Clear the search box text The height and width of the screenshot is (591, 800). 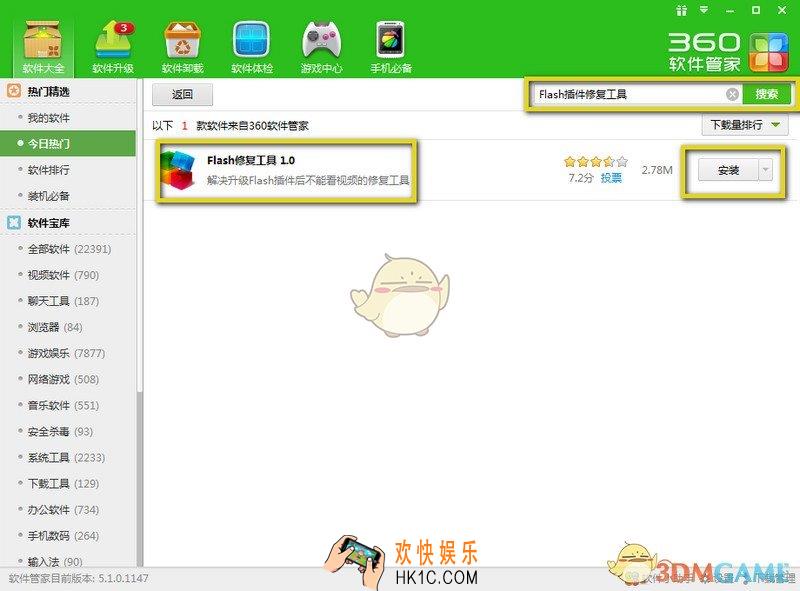[732, 94]
